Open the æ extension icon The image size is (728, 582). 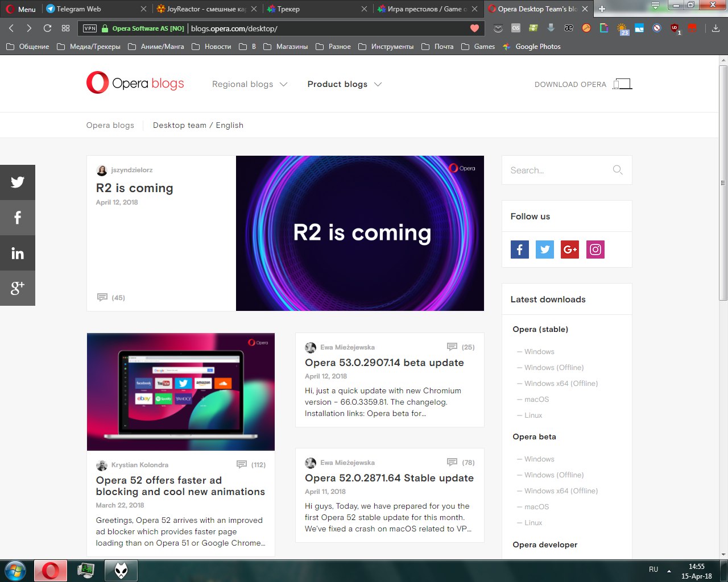(x=568, y=28)
